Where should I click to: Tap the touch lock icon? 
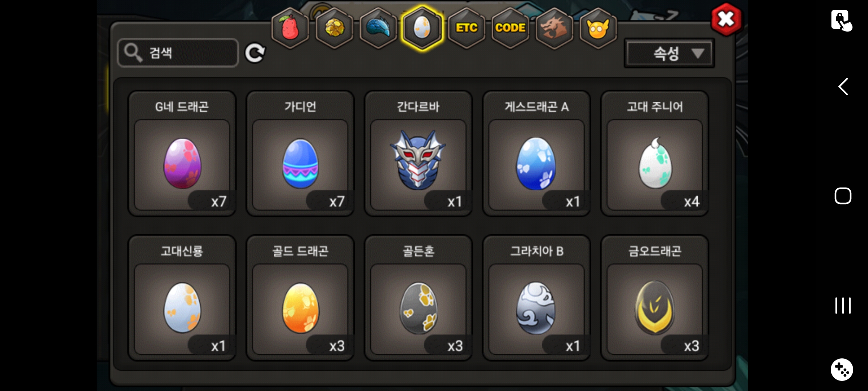[x=841, y=20]
